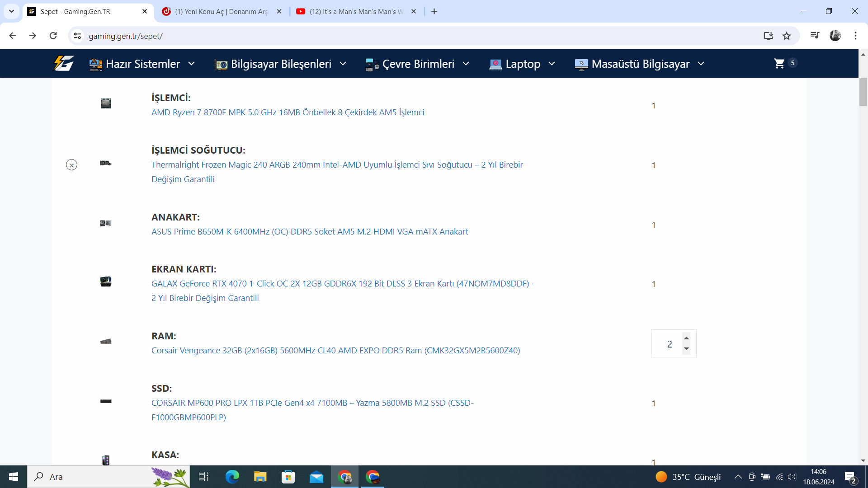The height and width of the screenshot is (488, 868).
Task: Launch Microsoft Edge from taskbar
Action: 232,477
